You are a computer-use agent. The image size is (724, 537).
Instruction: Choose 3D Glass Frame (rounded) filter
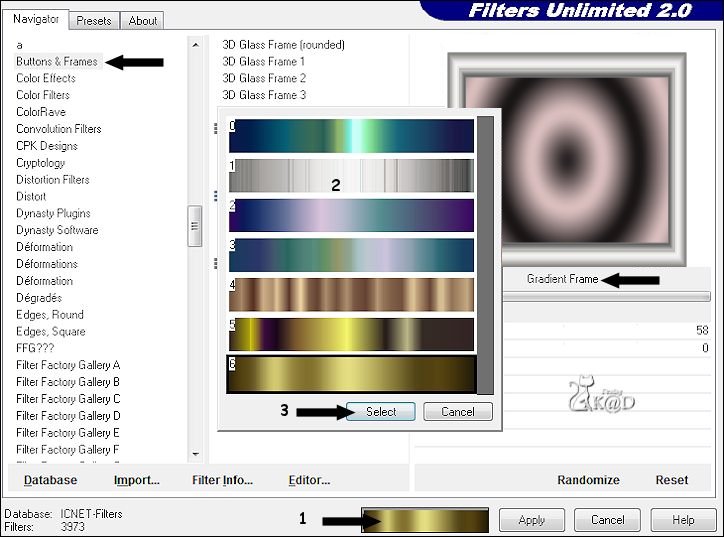[x=284, y=45]
